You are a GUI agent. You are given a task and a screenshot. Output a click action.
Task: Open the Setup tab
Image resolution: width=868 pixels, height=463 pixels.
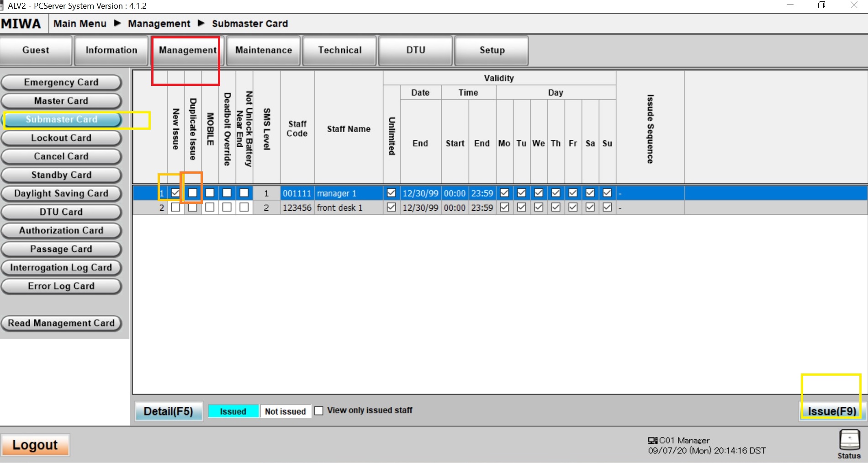[x=492, y=50]
